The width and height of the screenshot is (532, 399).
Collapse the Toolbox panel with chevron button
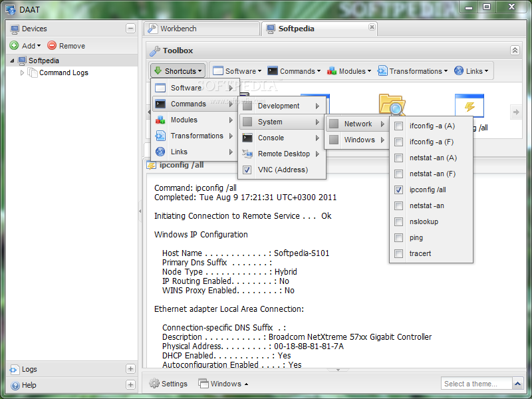tap(515, 51)
